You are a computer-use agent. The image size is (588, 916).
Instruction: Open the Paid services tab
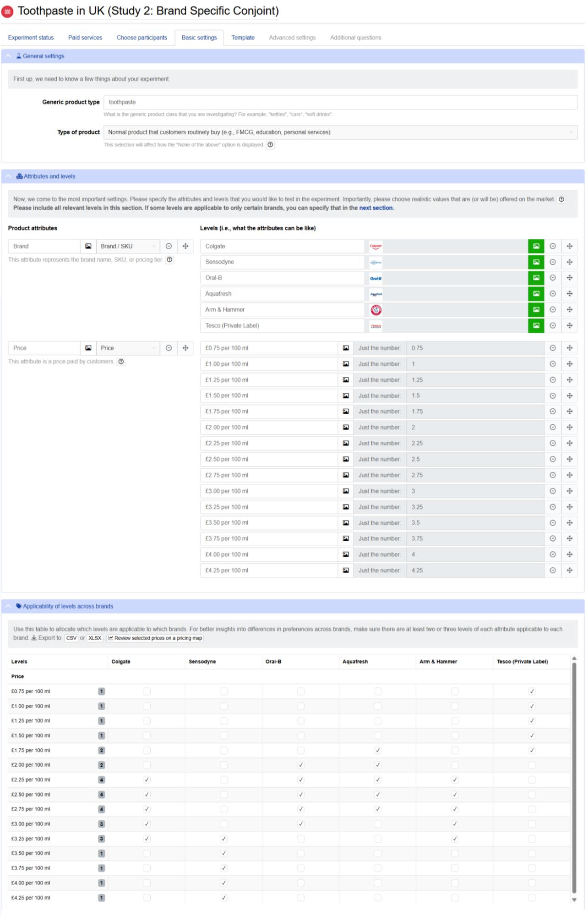(x=85, y=38)
